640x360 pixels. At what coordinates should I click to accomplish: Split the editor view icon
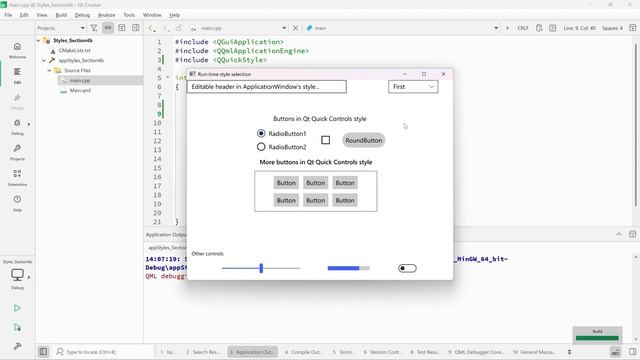click(633, 28)
